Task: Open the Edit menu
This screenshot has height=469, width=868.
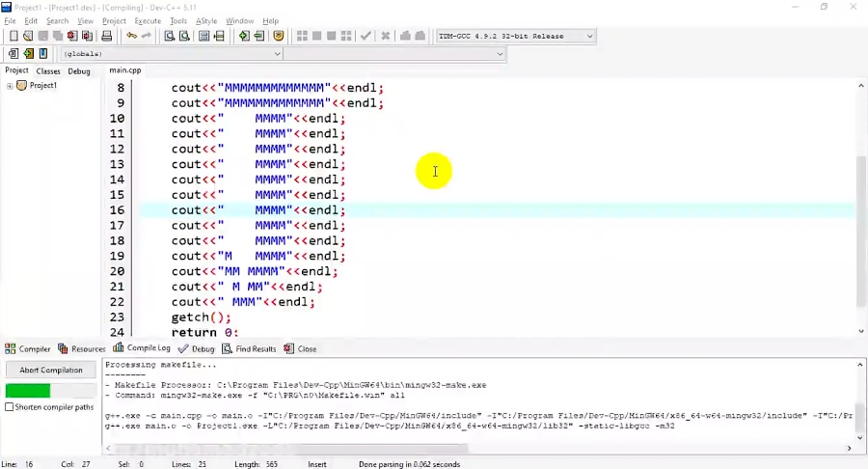Action: click(31, 21)
